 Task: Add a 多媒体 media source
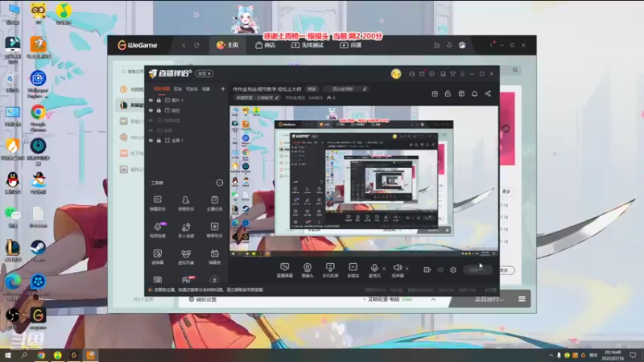pyautogui.click(x=353, y=270)
